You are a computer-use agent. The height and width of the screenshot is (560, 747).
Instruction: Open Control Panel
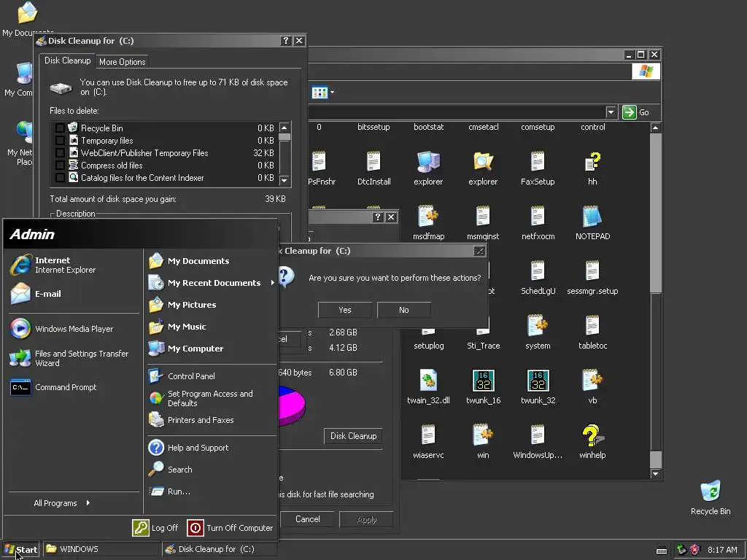click(182, 376)
